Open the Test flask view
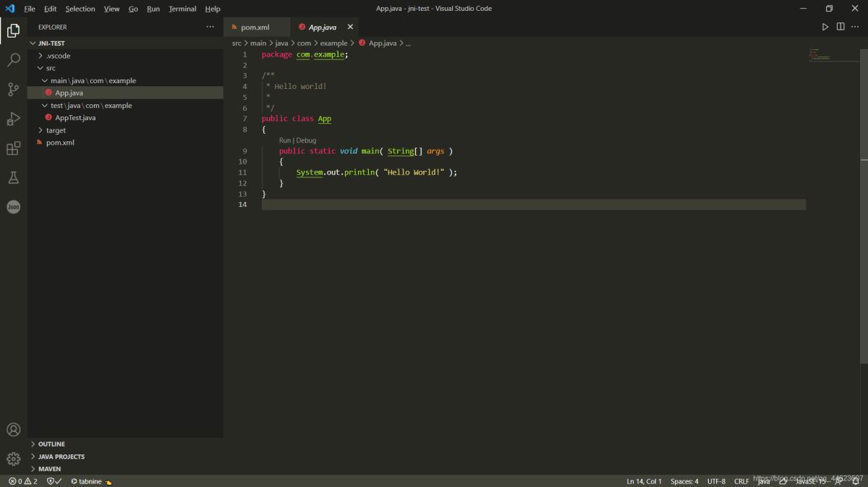 [13, 178]
